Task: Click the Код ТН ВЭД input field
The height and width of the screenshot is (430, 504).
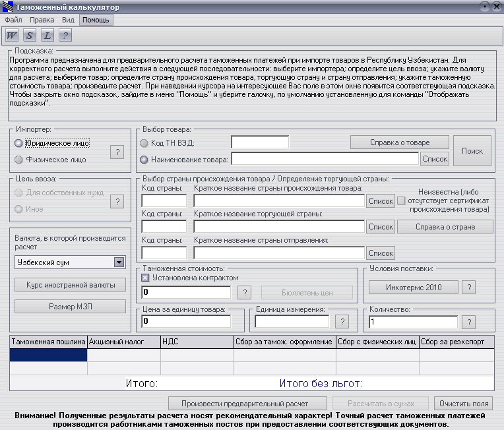Action: coord(260,142)
